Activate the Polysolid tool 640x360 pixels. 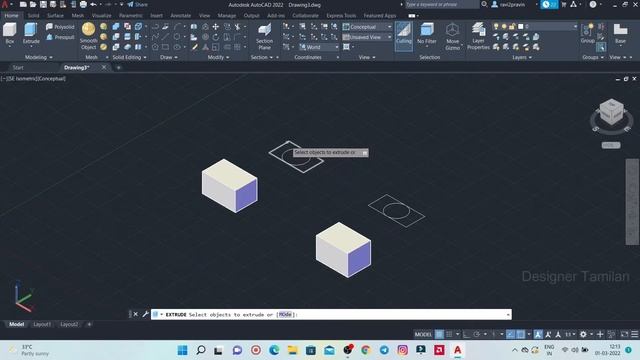(60, 27)
